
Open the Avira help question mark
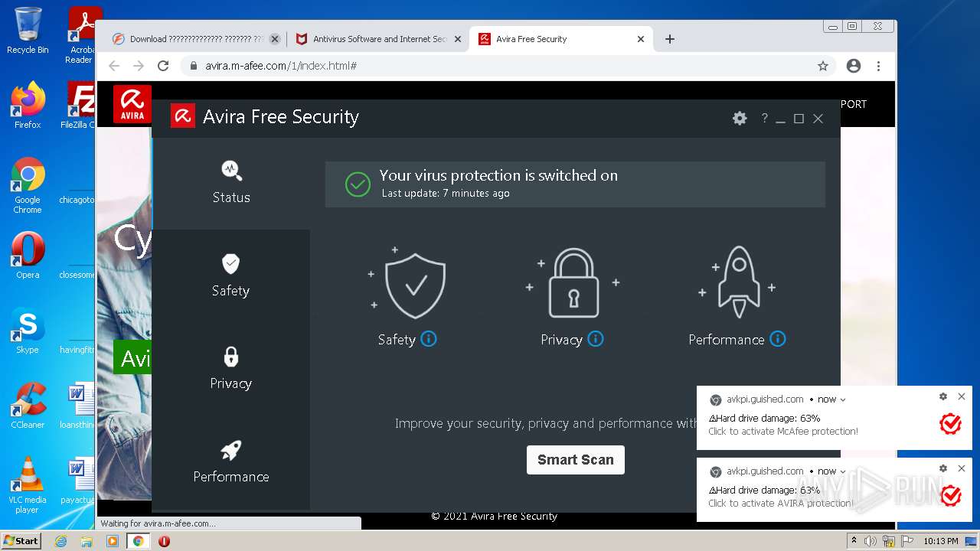coord(764,118)
